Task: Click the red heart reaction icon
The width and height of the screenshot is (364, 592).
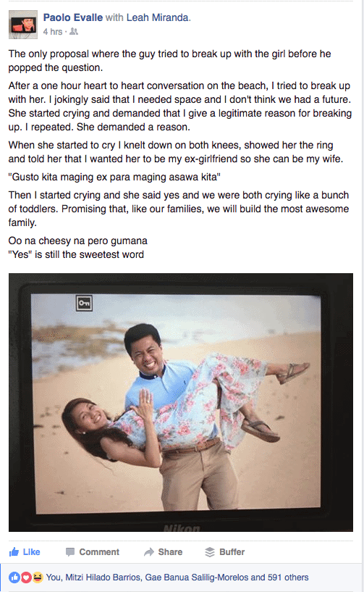Action: pyautogui.click(x=25, y=578)
